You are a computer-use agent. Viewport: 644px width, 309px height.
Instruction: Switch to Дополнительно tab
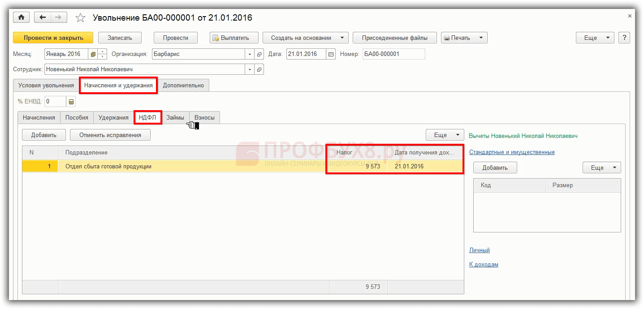183,85
